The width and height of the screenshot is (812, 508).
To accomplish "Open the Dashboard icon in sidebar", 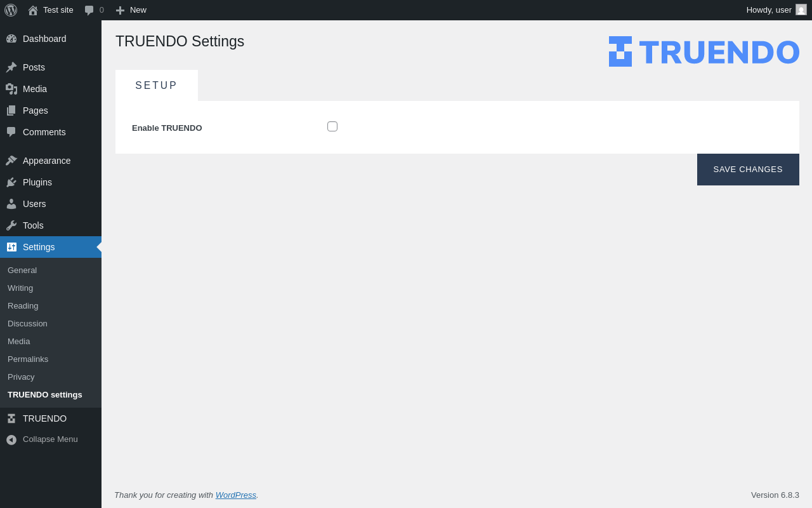I will [x=11, y=39].
